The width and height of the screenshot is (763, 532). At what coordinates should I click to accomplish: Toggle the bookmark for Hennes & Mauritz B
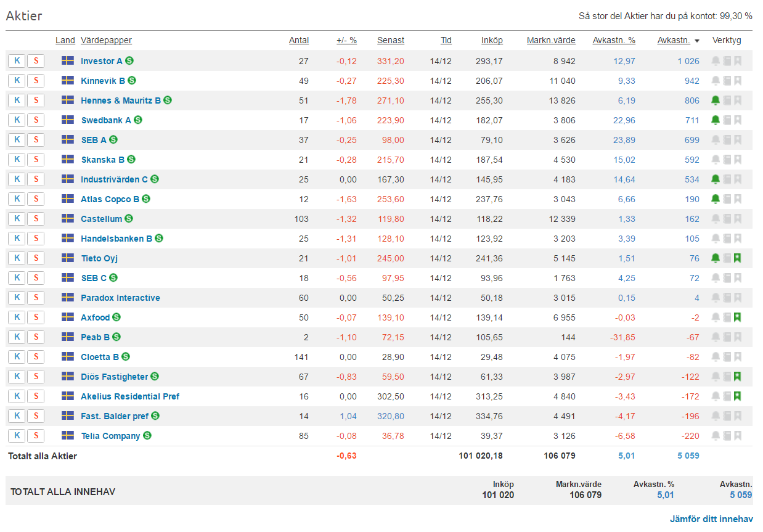coord(738,100)
